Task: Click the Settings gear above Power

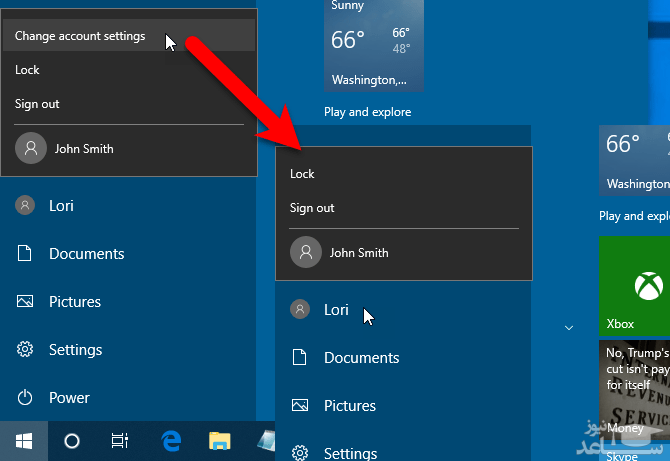Action: 25,350
